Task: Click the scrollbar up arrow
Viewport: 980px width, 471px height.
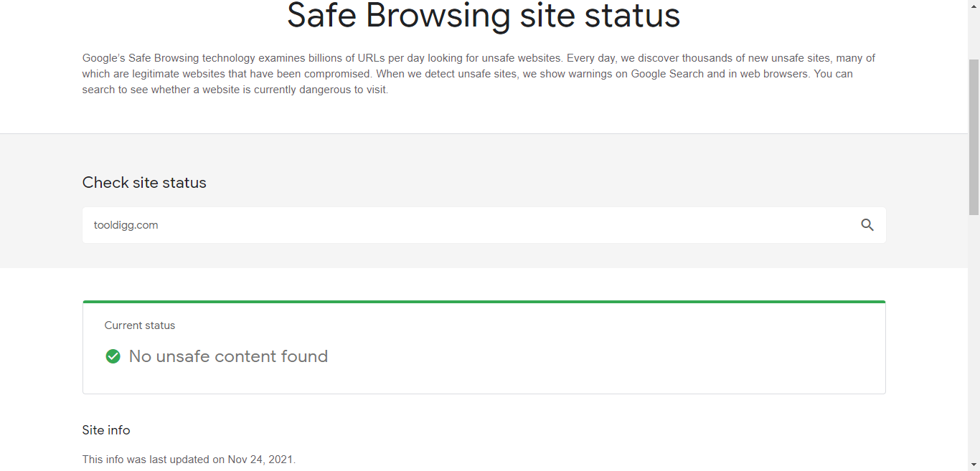Action: coord(974,5)
